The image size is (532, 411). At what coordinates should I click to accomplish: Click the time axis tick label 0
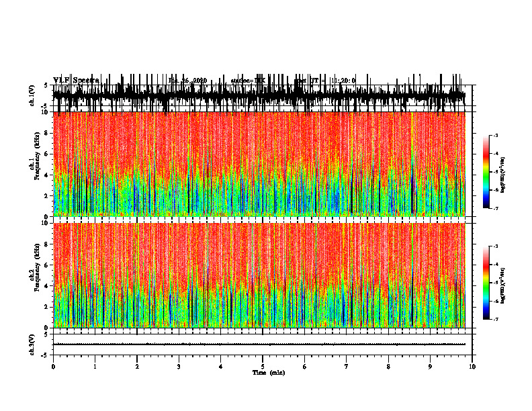pos(53,367)
